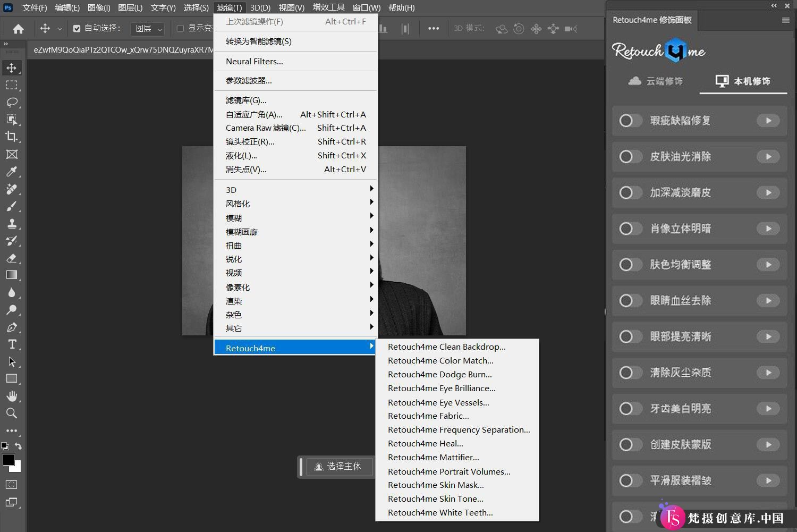Image resolution: width=797 pixels, height=532 pixels.
Task: Open Retouch4me panel hamburger menu
Action: pos(786,20)
